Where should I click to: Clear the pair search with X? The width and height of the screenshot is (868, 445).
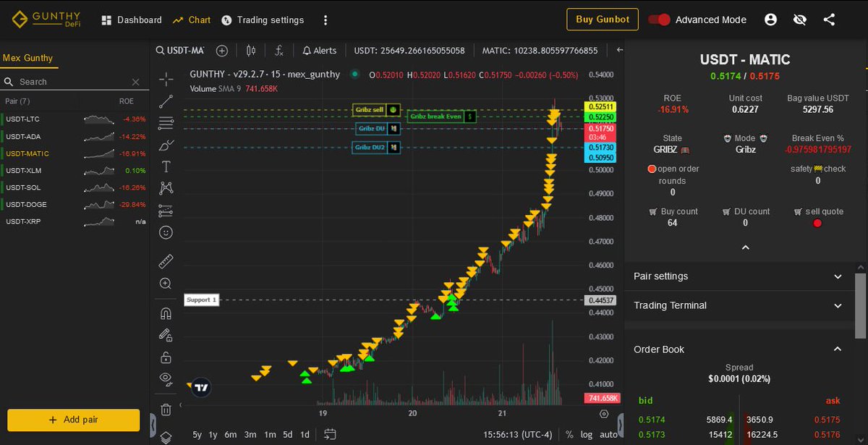pyautogui.click(x=136, y=82)
